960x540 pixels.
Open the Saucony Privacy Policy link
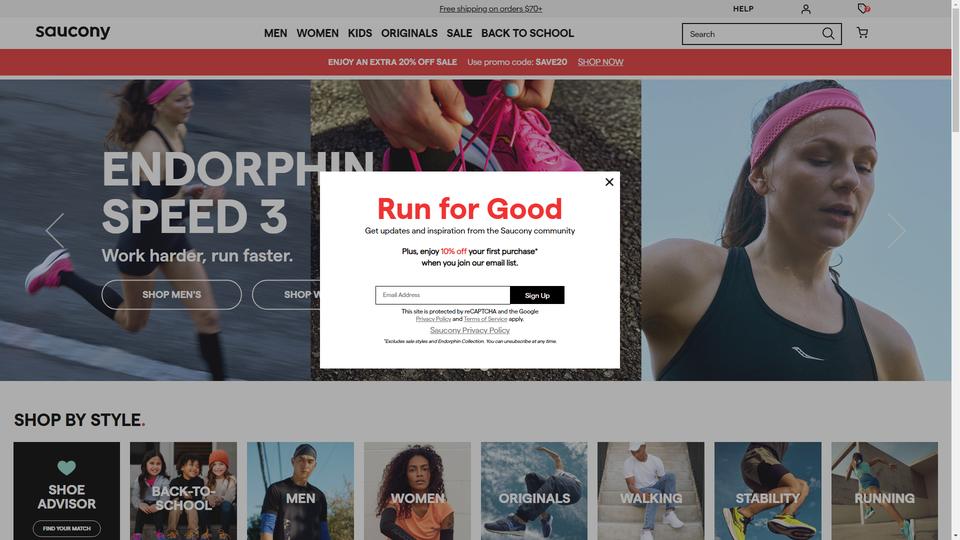[470, 330]
